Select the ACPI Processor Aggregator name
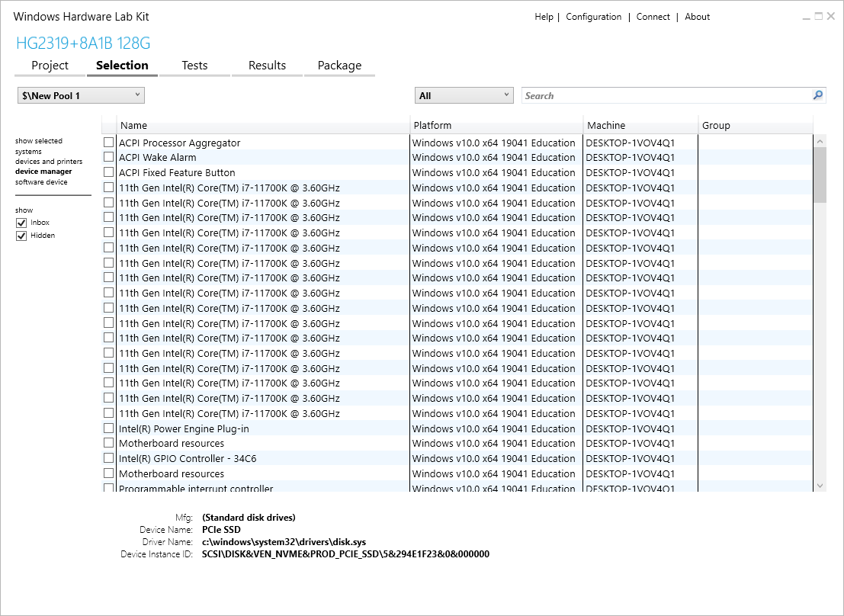The height and width of the screenshot is (616, 844). pos(180,143)
